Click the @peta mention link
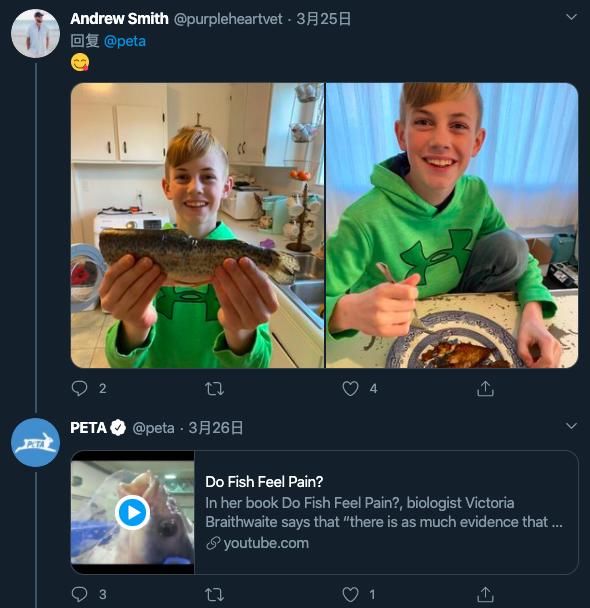590x608 pixels. pyautogui.click(x=125, y=41)
